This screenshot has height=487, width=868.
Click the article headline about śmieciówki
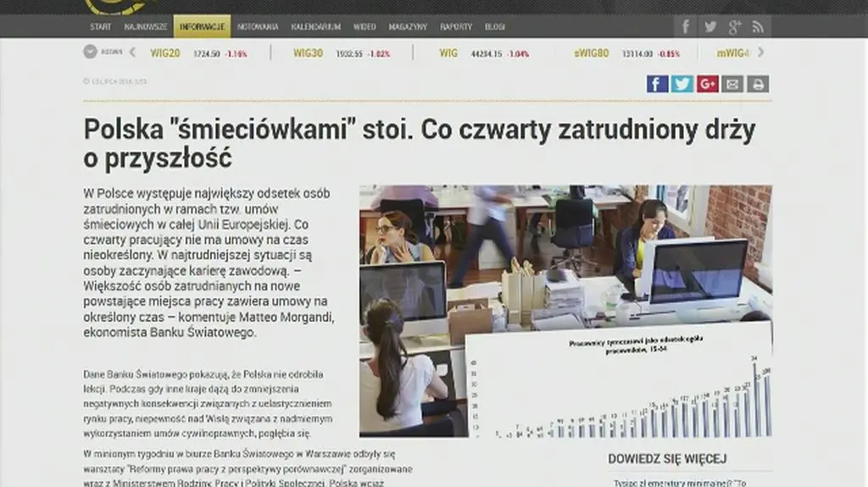coord(419,143)
